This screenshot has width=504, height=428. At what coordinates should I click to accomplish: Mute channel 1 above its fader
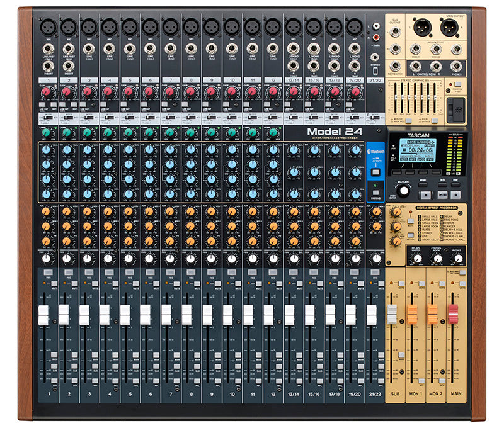click(x=54, y=284)
